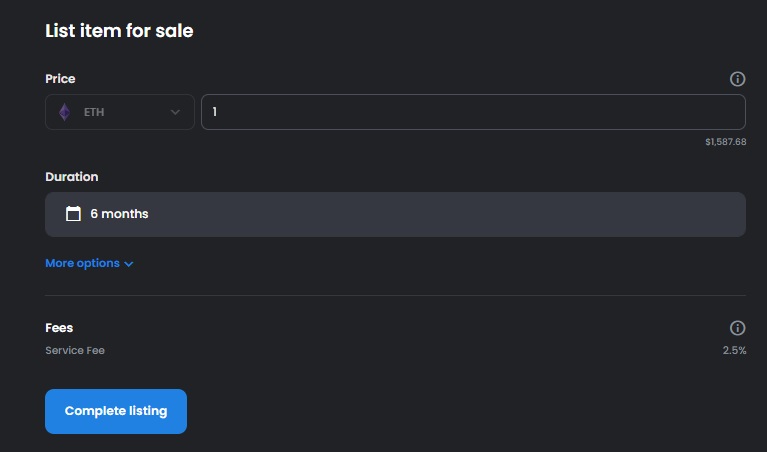
Task: Click the $1,587.68 USD conversion value
Action: (x=725, y=142)
